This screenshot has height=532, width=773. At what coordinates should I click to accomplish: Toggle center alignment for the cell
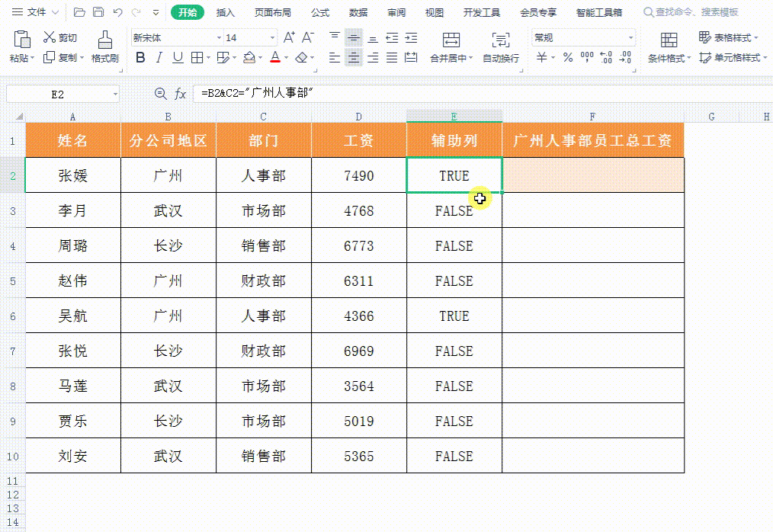[353, 57]
